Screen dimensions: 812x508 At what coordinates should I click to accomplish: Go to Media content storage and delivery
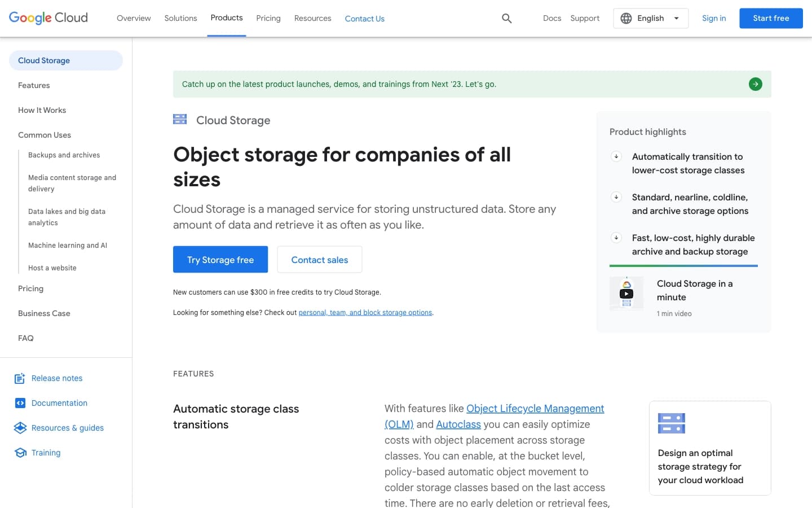coord(72,183)
